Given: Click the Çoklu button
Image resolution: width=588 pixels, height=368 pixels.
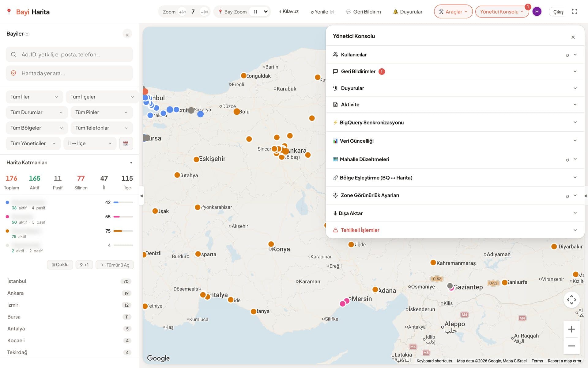Looking at the screenshot, I should tap(60, 265).
